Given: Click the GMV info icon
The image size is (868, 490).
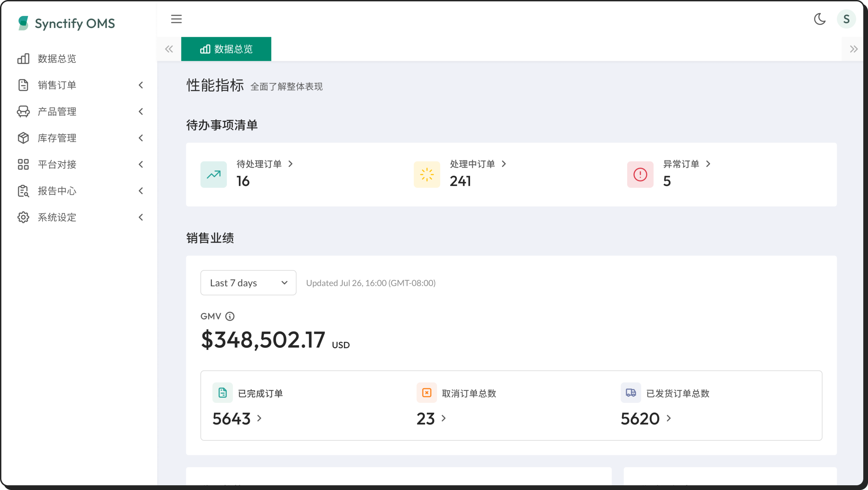Looking at the screenshot, I should pos(230,316).
